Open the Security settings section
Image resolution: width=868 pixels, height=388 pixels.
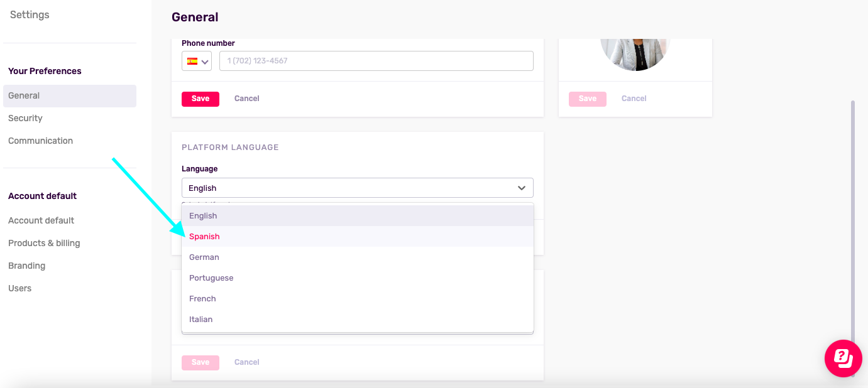click(x=25, y=118)
